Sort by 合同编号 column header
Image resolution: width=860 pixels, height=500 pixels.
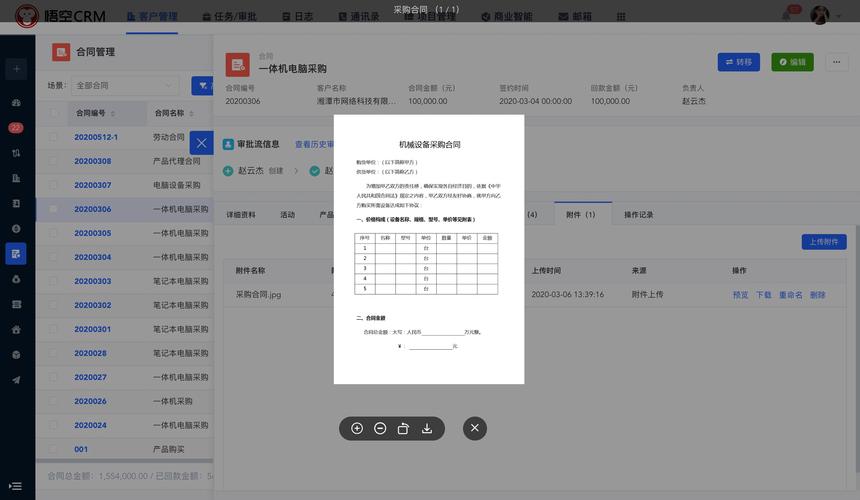coord(95,113)
